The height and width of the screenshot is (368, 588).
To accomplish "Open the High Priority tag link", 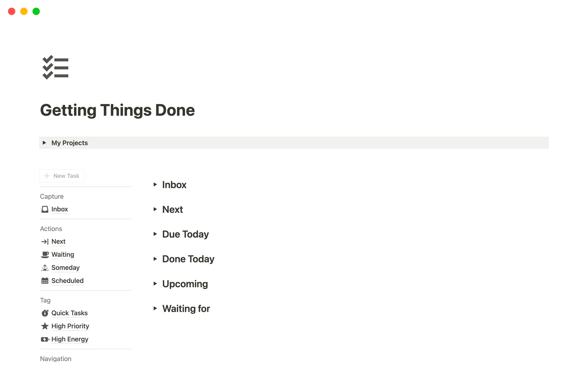I will pos(70,326).
